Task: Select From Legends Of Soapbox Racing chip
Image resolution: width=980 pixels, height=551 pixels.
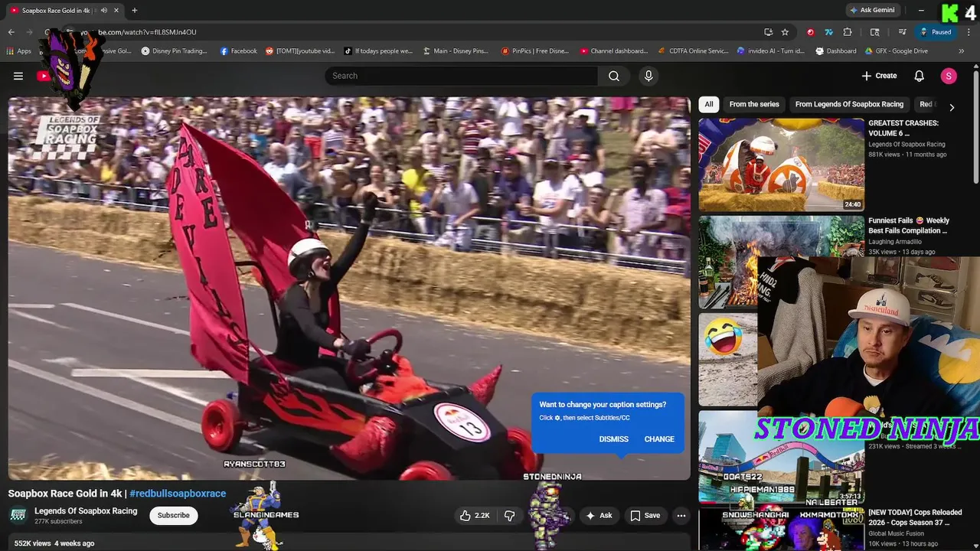Action: point(849,104)
